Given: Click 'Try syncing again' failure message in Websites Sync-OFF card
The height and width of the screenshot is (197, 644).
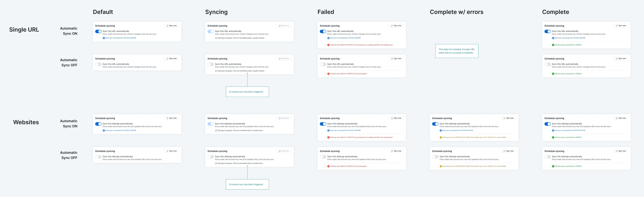Looking at the screenshot, I should coord(348,166).
